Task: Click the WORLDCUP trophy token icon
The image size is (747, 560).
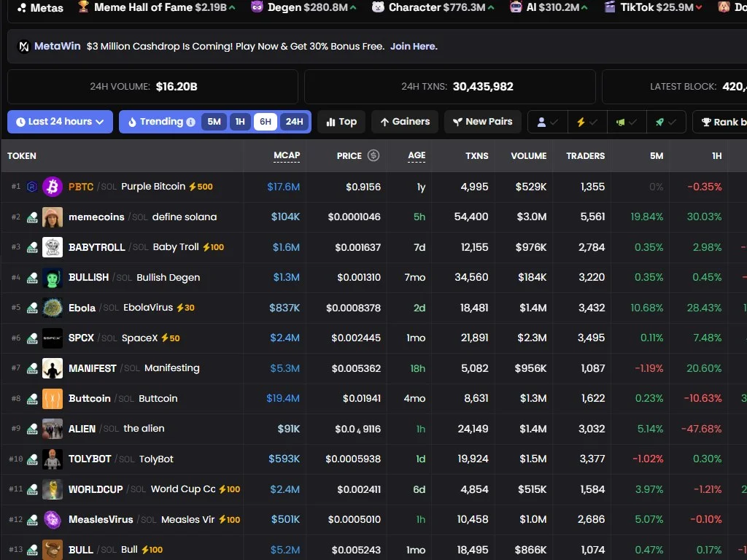Action: (x=53, y=489)
